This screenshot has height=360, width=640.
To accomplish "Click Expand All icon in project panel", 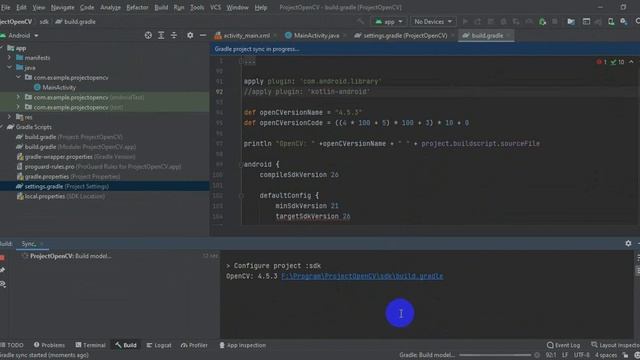I will (x=161, y=36).
